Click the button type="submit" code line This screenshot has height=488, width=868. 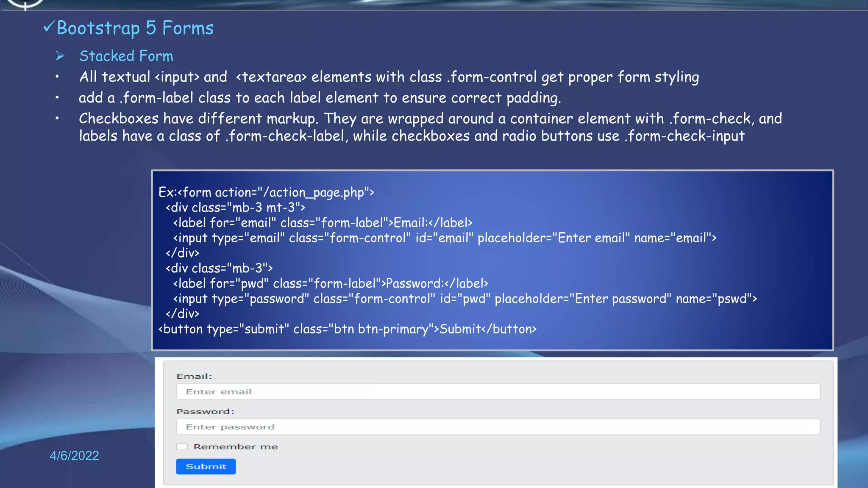(348, 329)
